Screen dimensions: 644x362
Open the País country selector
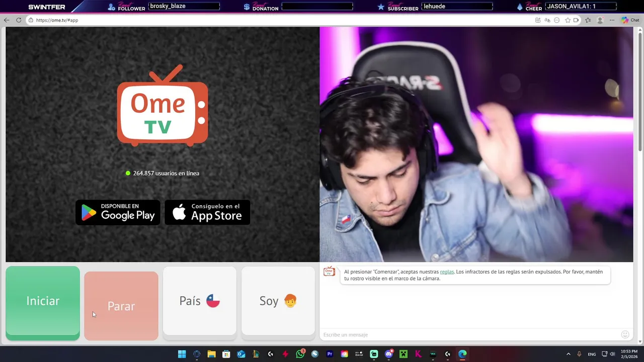click(200, 301)
